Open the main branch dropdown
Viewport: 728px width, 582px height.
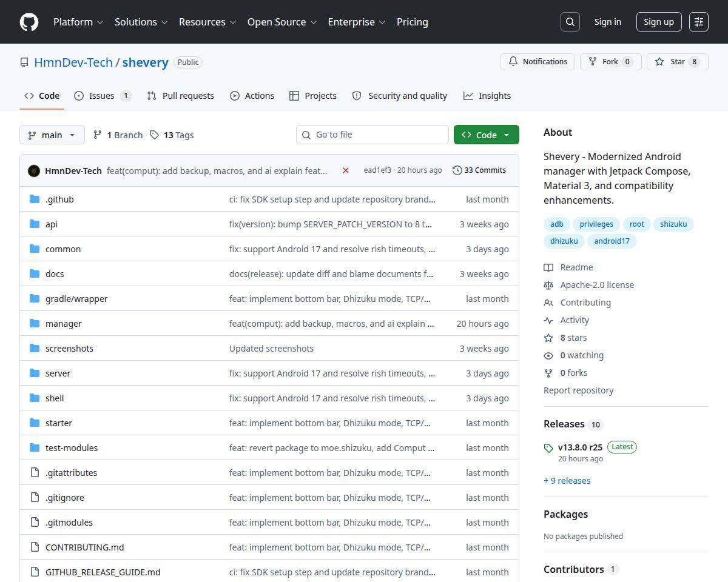[52, 135]
